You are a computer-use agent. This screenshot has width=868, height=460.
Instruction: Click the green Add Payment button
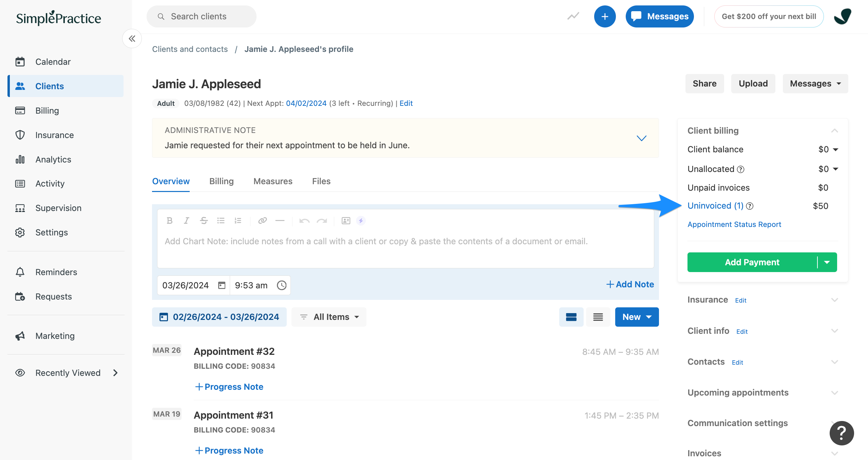tap(752, 262)
